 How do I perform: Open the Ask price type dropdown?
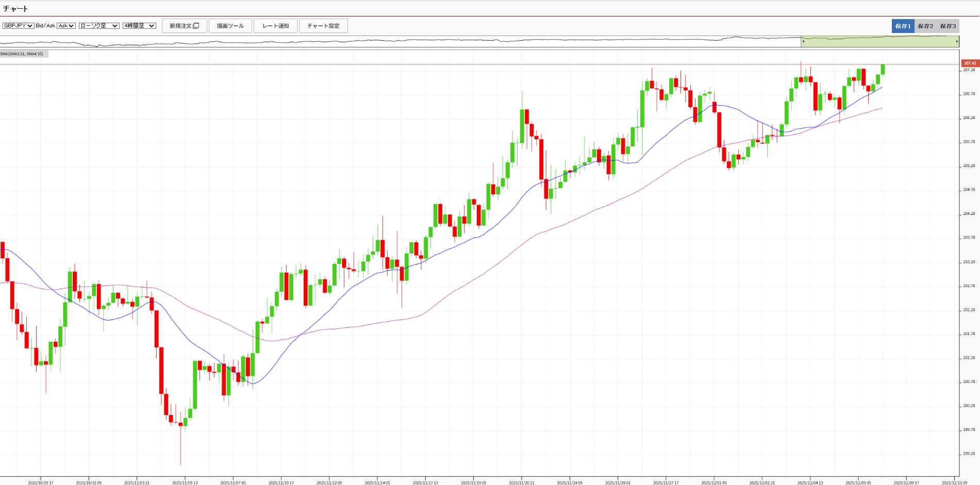[x=66, y=26]
